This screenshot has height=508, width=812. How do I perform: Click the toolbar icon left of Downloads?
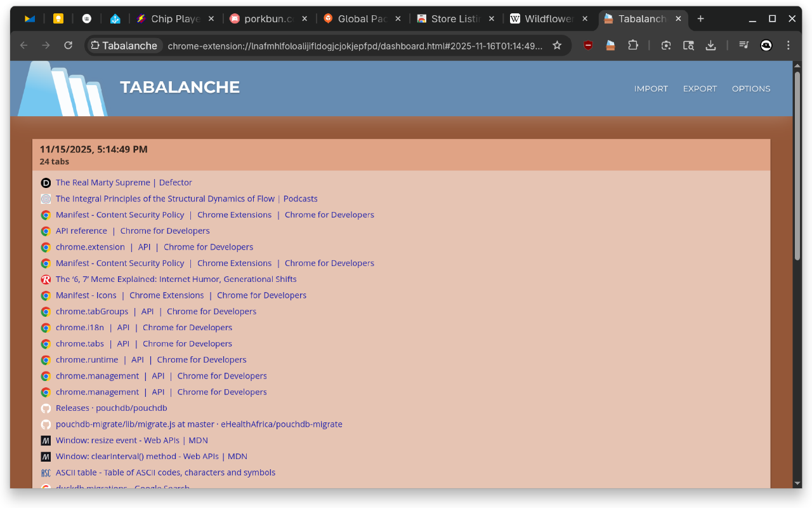click(x=688, y=45)
